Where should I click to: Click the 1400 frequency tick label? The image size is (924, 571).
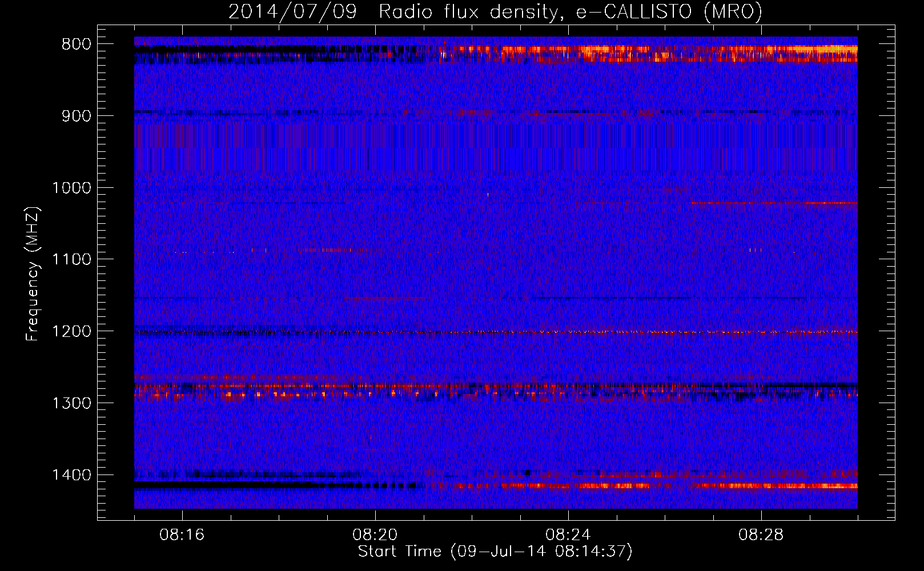(71, 475)
